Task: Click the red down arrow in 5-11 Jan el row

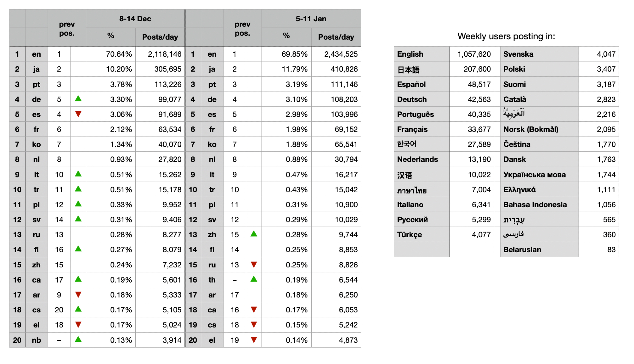Action: click(x=254, y=340)
